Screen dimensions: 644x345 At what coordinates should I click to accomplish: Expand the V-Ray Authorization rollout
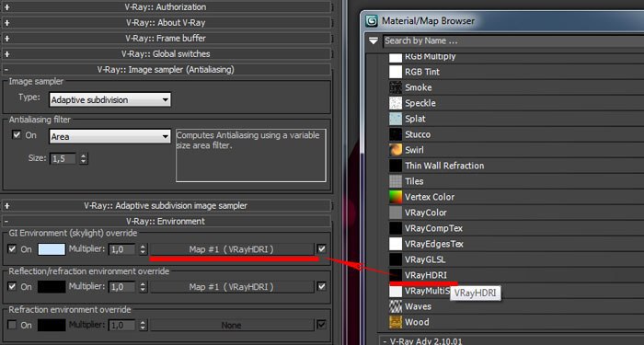pos(167,7)
